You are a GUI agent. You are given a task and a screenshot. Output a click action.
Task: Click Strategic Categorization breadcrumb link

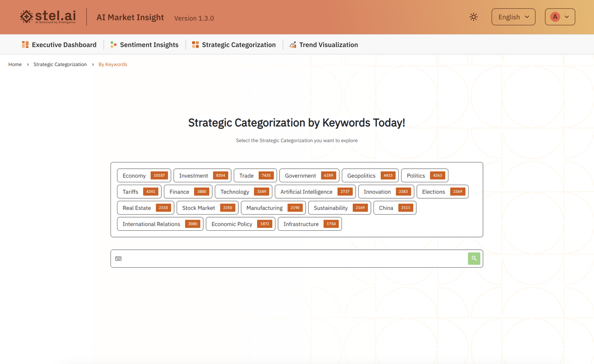point(60,64)
